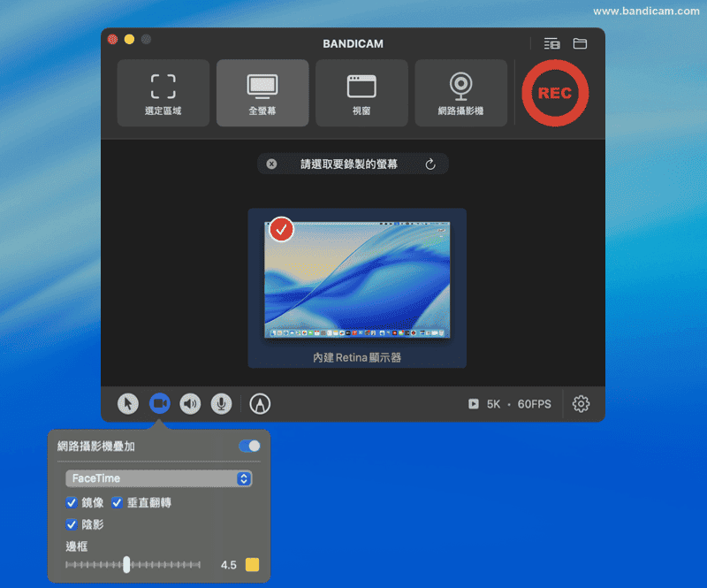
Task: Start recording with the REC button
Action: pyautogui.click(x=554, y=94)
